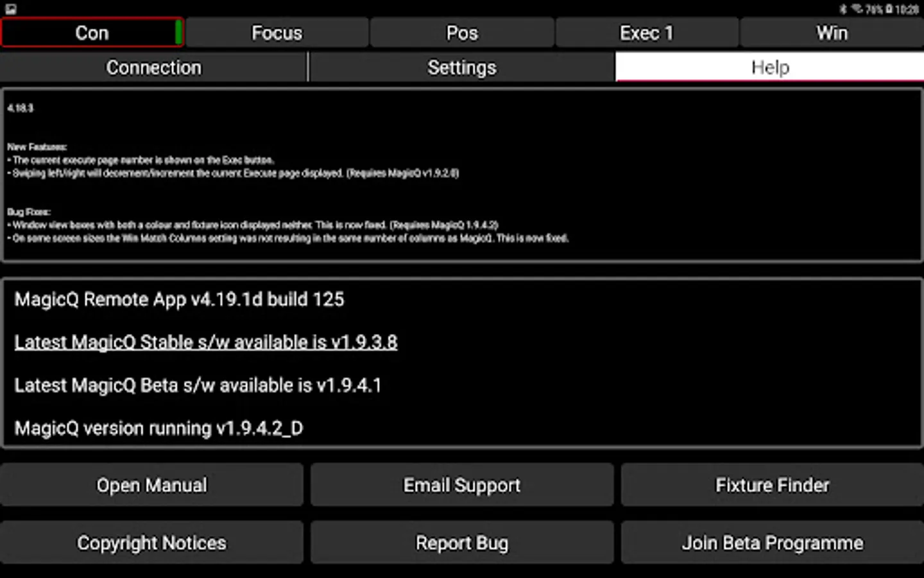This screenshot has height=578, width=924.
Task: Click the 4.18.3 release notes heading
Action: 20,108
